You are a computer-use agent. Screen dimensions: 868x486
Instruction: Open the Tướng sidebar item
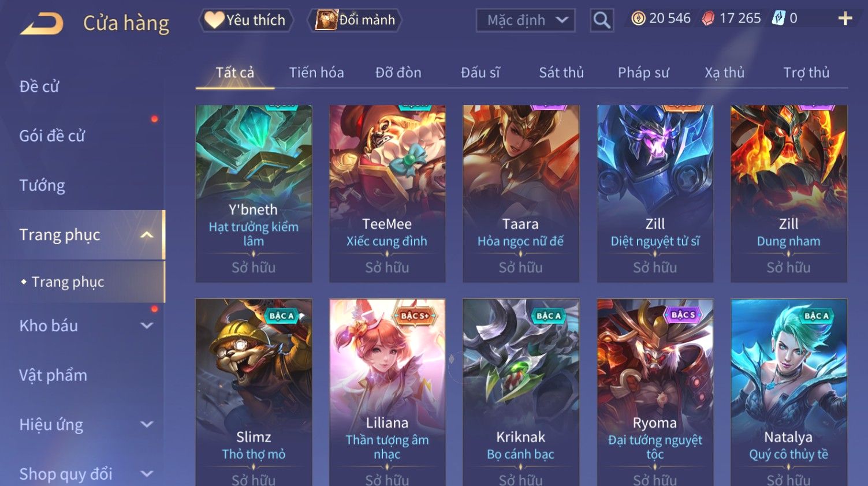42,185
